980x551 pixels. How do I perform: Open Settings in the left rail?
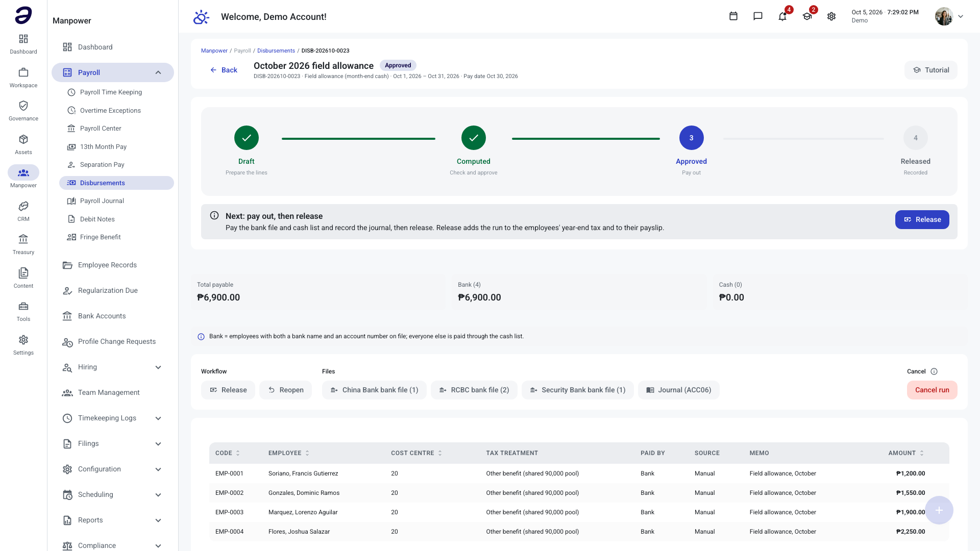coord(23,345)
